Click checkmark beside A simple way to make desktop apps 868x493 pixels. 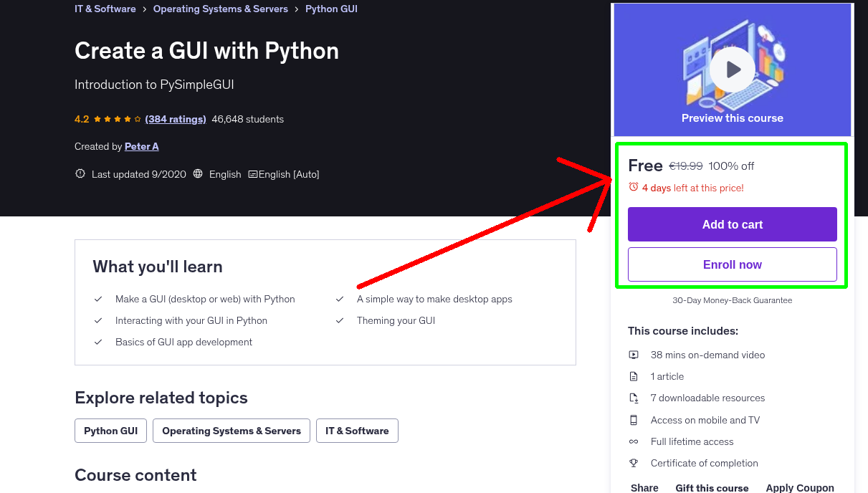coord(340,299)
